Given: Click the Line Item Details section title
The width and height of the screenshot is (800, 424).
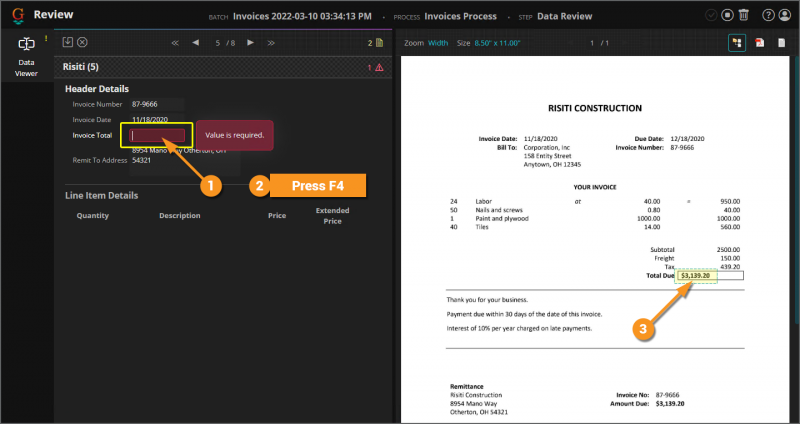Looking at the screenshot, I should click(x=102, y=195).
